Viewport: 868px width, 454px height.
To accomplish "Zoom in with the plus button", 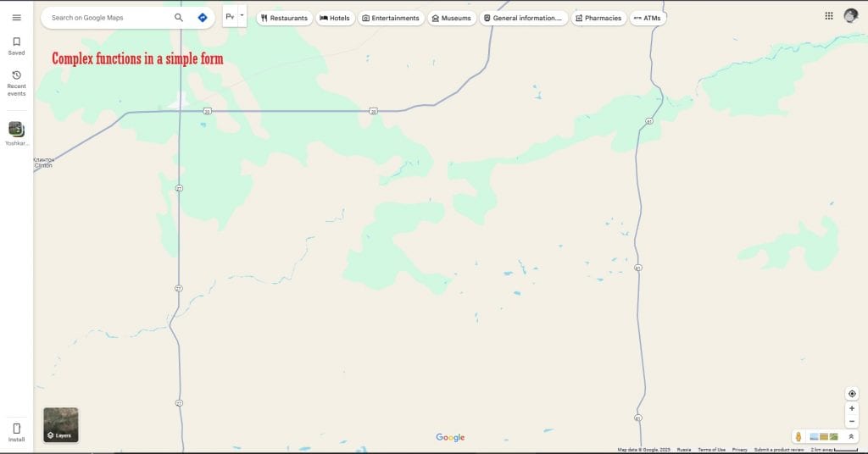I will point(852,408).
